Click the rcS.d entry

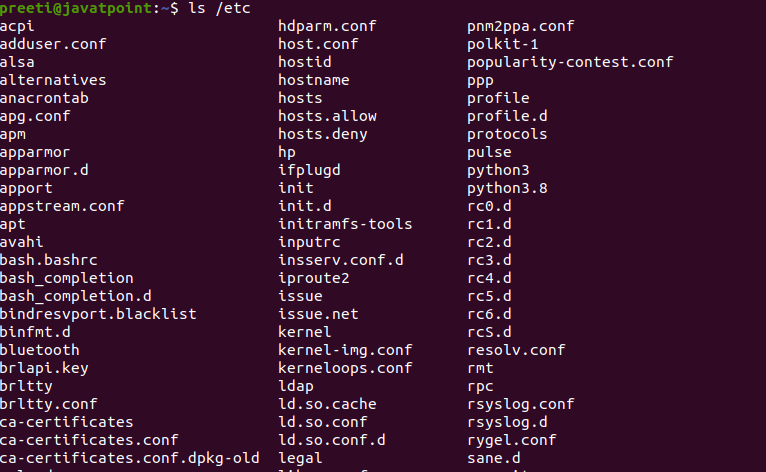coord(489,332)
